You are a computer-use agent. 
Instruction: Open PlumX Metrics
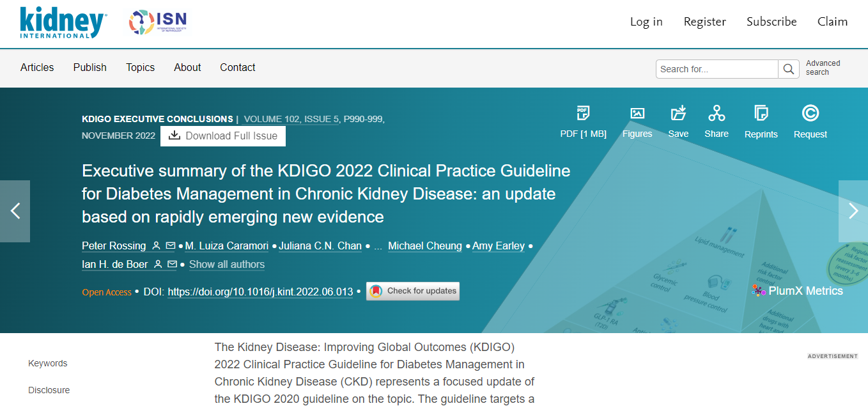(x=797, y=290)
